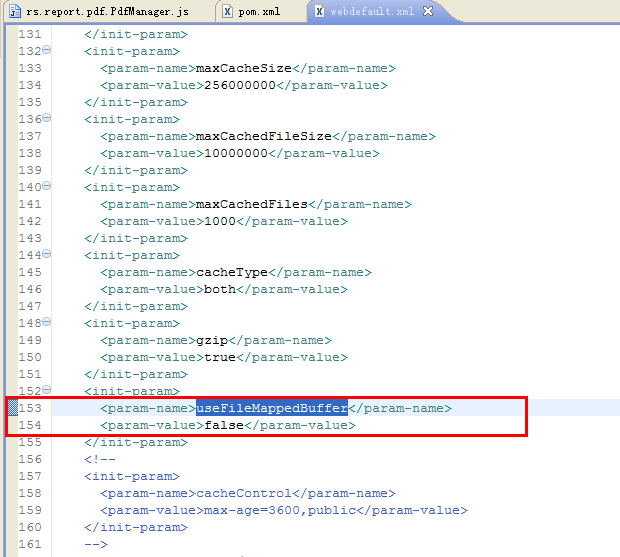The image size is (620, 557).
Task: Click the cacheControl text on line 158
Action: pos(244,493)
